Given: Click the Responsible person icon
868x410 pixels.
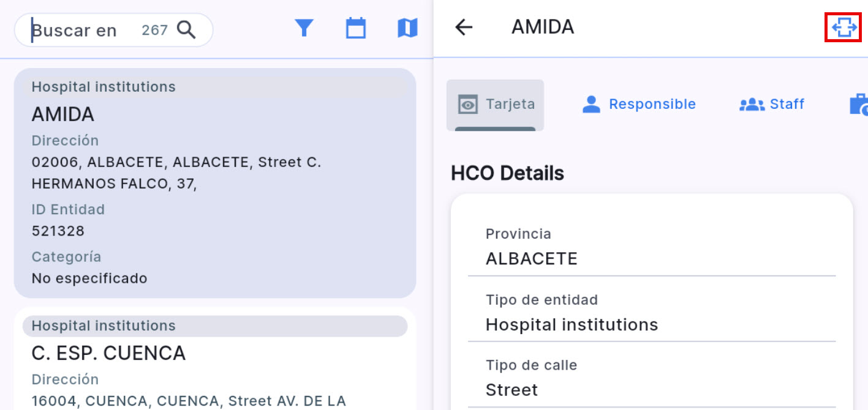Looking at the screenshot, I should coord(591,104).
